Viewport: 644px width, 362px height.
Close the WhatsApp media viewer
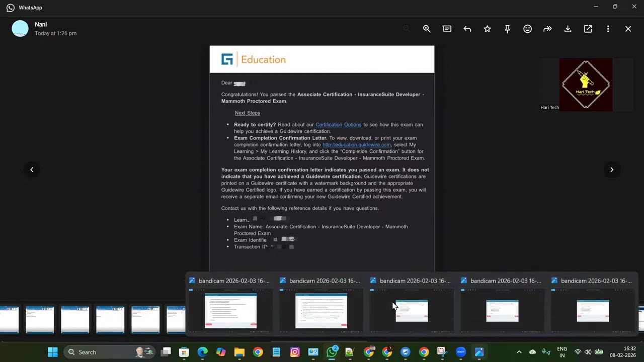[x=628, y=29]
